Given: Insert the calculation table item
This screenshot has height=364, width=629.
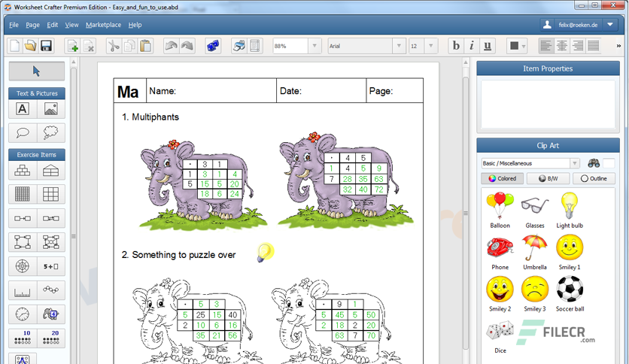Looking at the screenshot, I should [51, 195].
